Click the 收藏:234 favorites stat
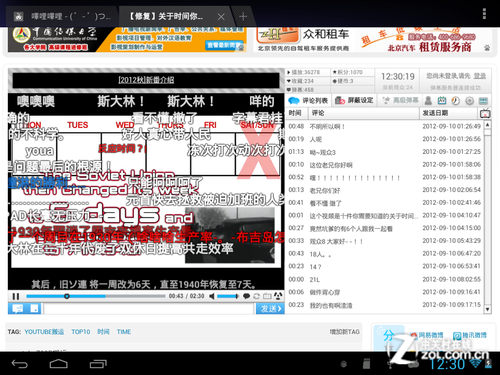This screenshot has width=500, height=375. point(301,81)
